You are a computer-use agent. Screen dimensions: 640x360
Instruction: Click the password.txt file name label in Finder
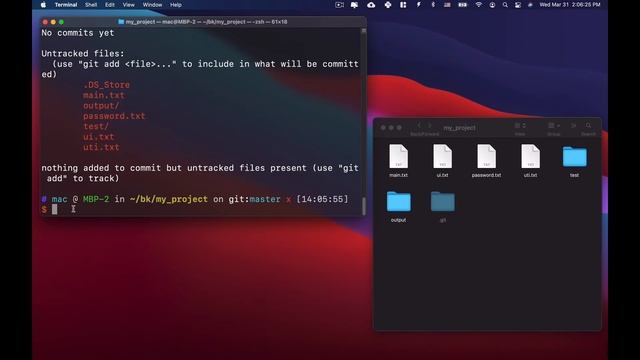[x=487, y=175]
